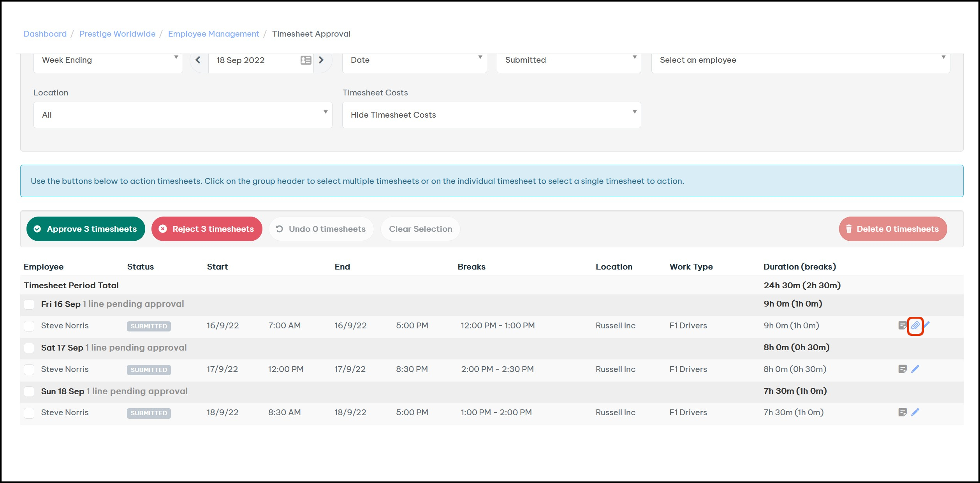Click Reject 3 timesheets button
Viewport: 980px width, 483px height.
coord(207,229)
